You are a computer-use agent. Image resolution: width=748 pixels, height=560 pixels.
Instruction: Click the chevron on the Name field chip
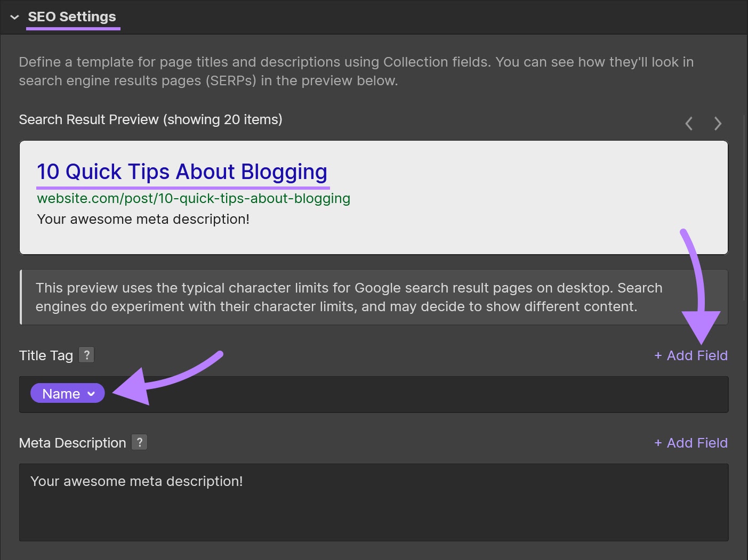coord(91,394)
